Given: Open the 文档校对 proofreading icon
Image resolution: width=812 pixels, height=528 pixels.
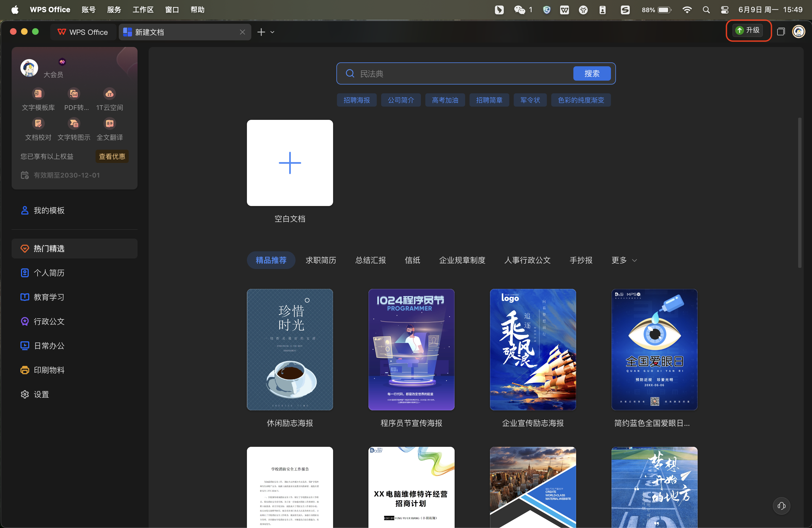Looking at the screenshot, I should (x=38, y=123).
